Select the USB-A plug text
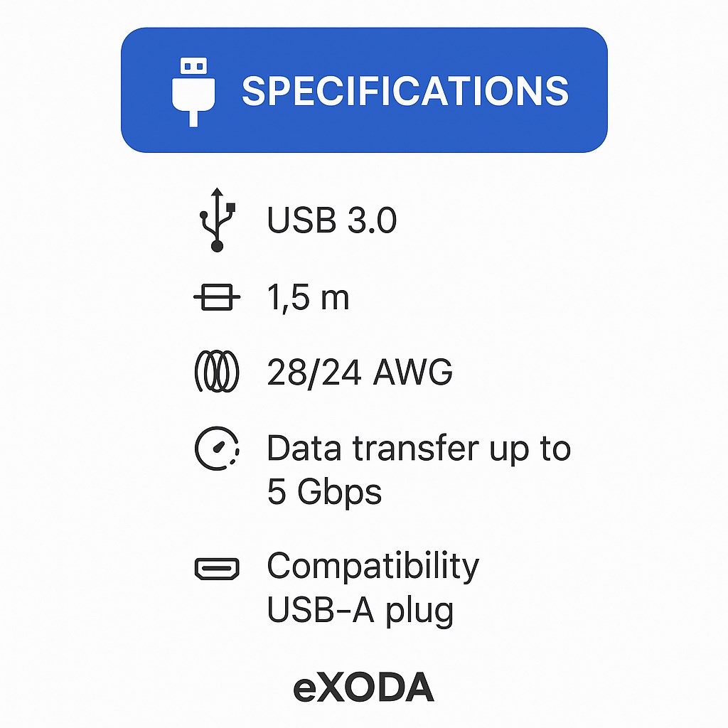The width and height of the screenshot is (728, 728). click(x=360, y=611)
